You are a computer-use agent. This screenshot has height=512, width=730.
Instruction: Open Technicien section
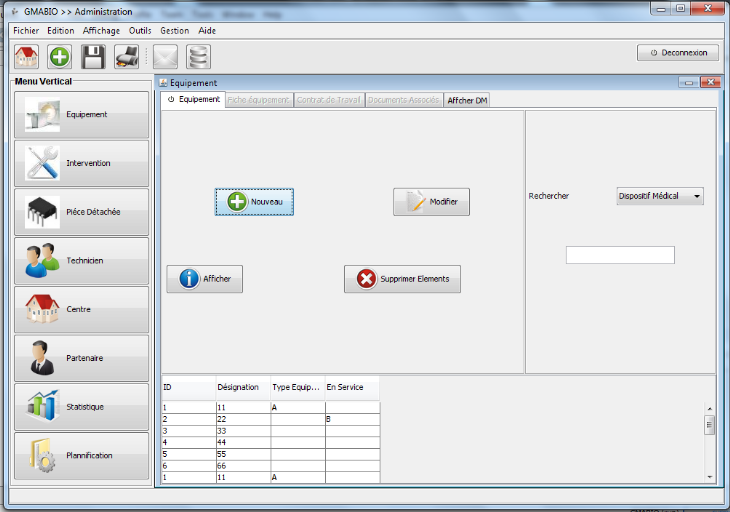(81, 261)
